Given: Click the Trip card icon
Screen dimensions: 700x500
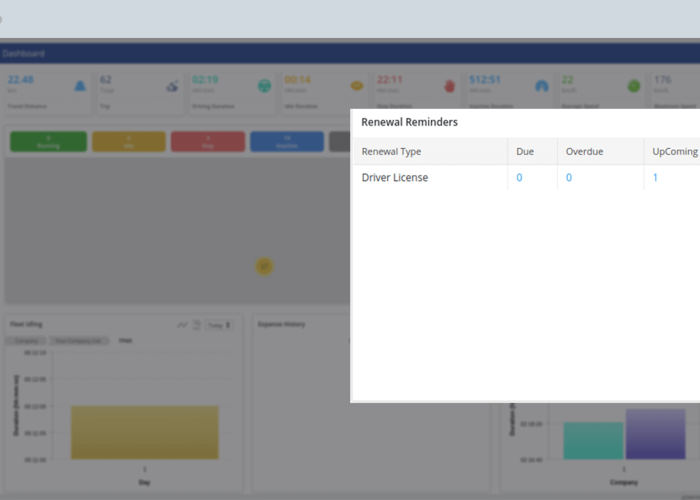Looking at the screenshot, I should 172,86.
